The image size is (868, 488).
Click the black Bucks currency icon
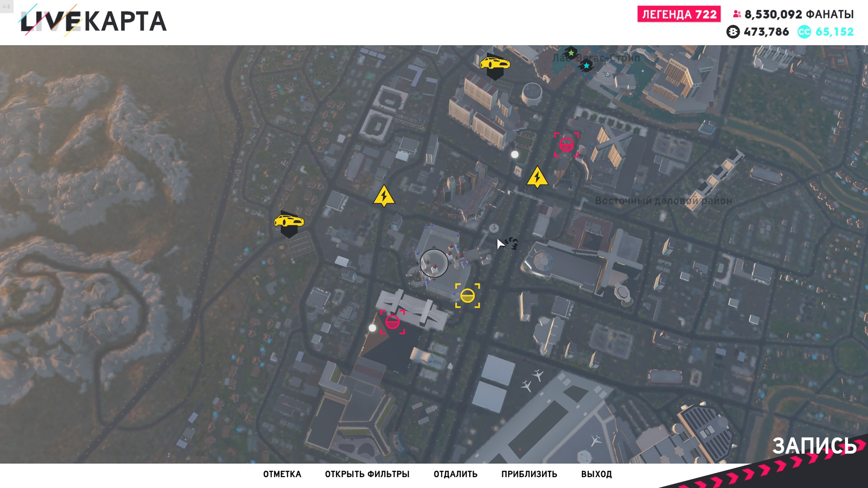[x=733, y=32]
